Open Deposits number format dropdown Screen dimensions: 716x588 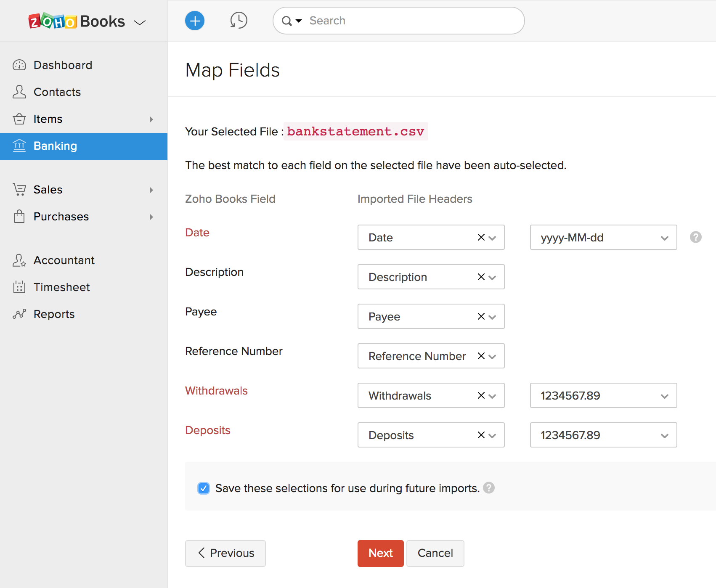click(603, 435)
